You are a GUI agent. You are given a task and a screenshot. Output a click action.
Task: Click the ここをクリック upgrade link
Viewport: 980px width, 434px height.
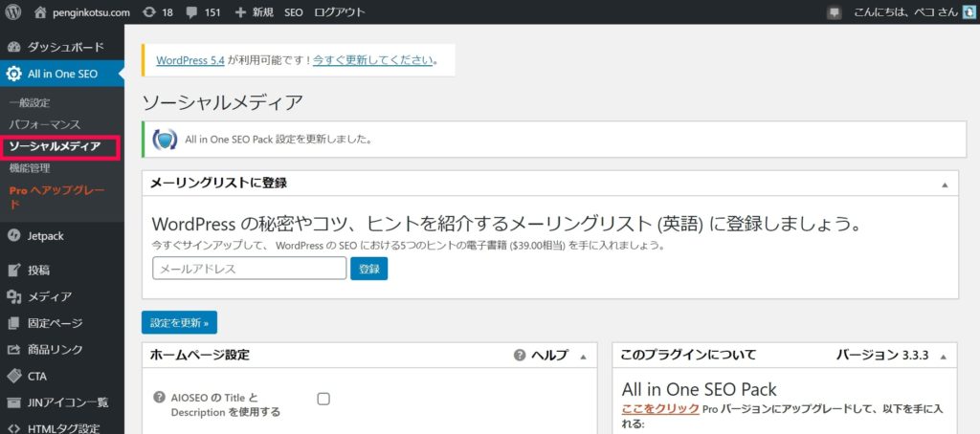pyautogui.click(x=660, y=409)
